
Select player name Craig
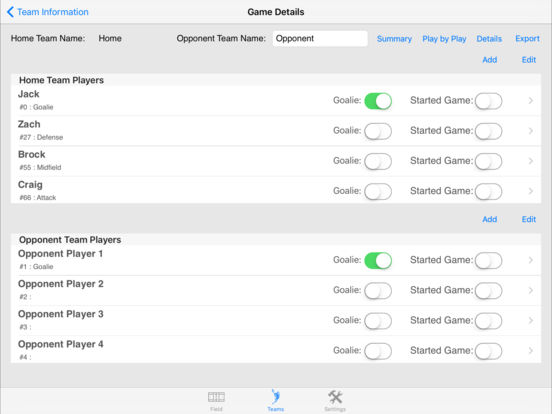[30, 185]
